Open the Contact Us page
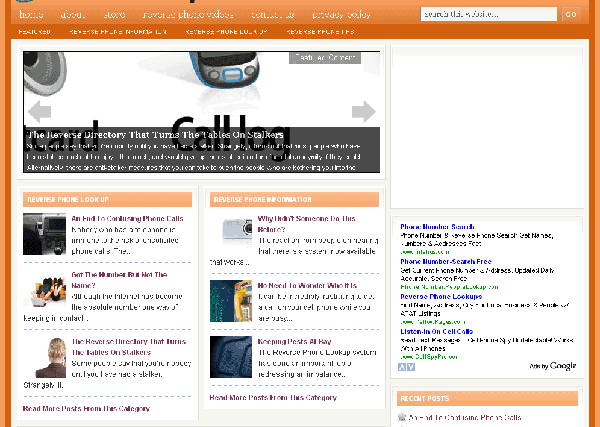 pos(273,15)
